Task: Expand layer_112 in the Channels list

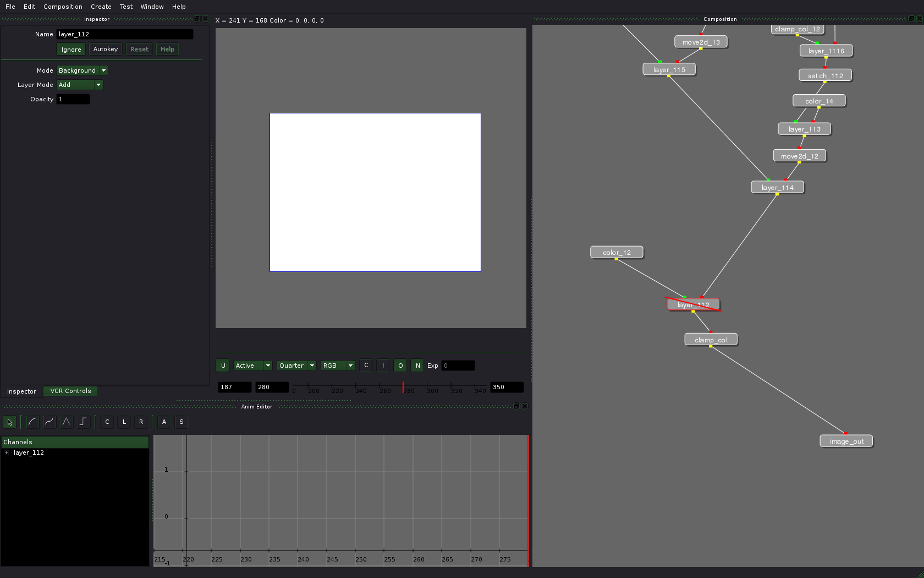Action: tap(7, 452)
